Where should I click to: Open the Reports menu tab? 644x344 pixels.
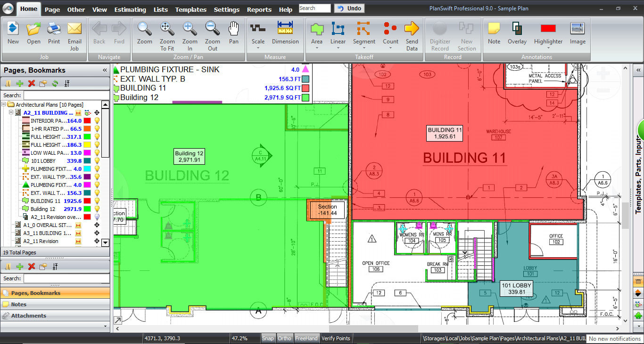[259, 9]
